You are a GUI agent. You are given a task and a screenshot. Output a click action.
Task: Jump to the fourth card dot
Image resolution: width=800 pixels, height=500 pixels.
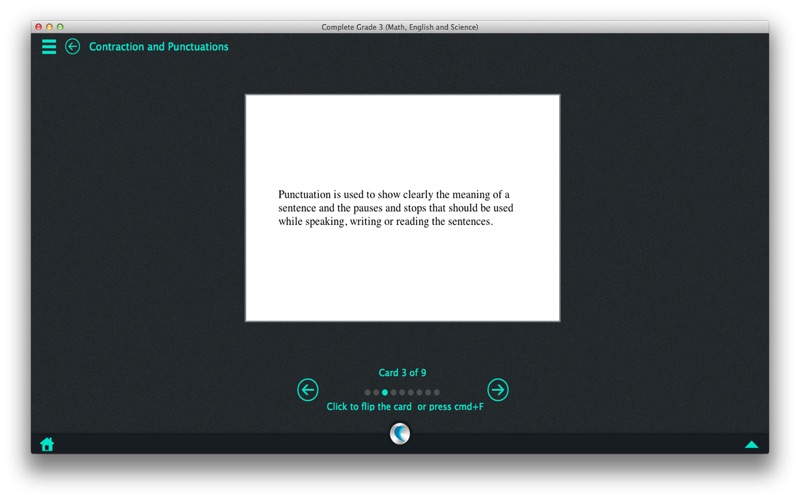click(x=393, y=392)
